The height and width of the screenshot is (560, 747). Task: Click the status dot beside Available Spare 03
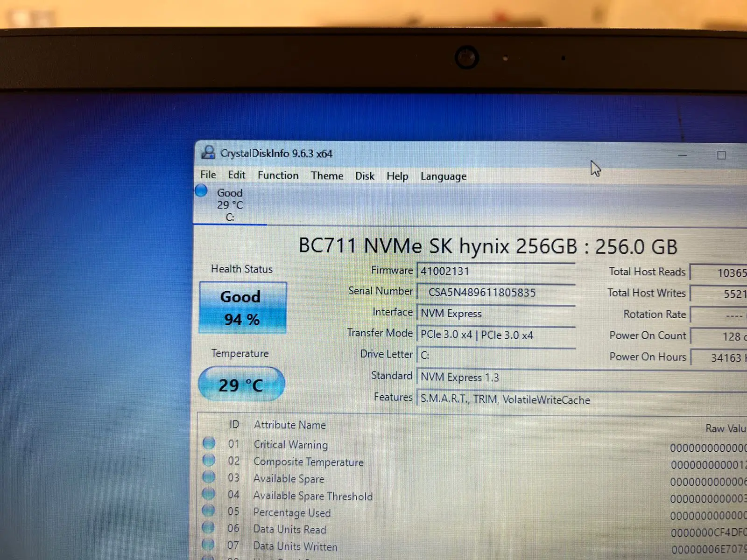tap(209, 476)
